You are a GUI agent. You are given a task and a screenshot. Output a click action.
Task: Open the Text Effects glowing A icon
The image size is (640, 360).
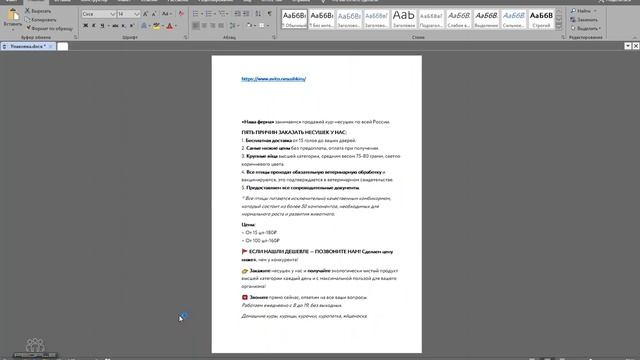144,26
